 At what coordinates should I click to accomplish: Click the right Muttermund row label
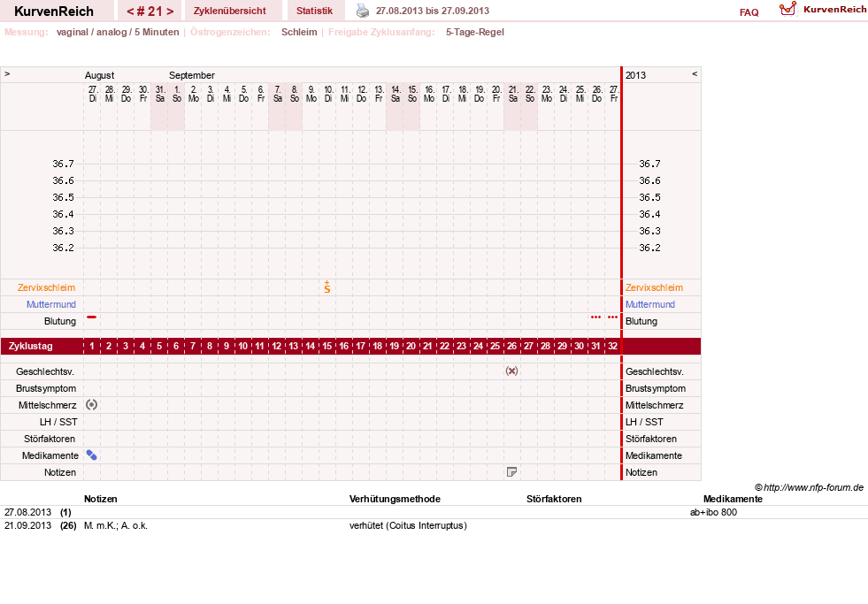coord(650,304)
